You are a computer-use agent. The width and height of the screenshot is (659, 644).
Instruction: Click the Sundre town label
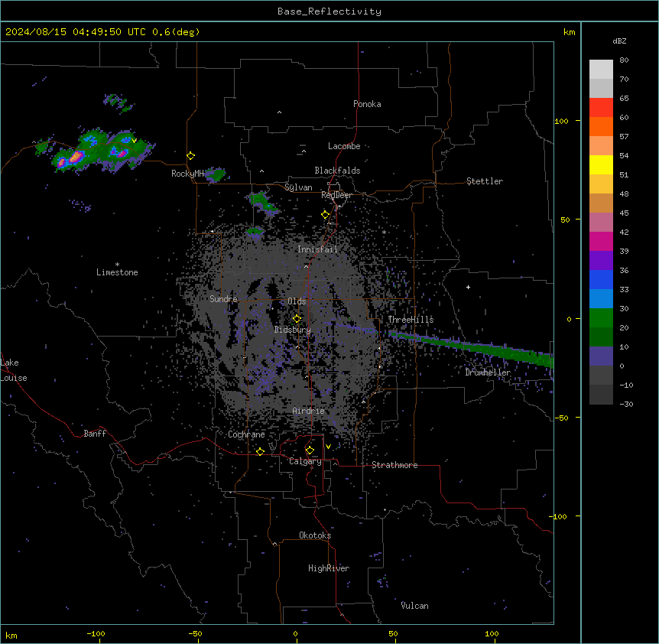tap(223, 299)
